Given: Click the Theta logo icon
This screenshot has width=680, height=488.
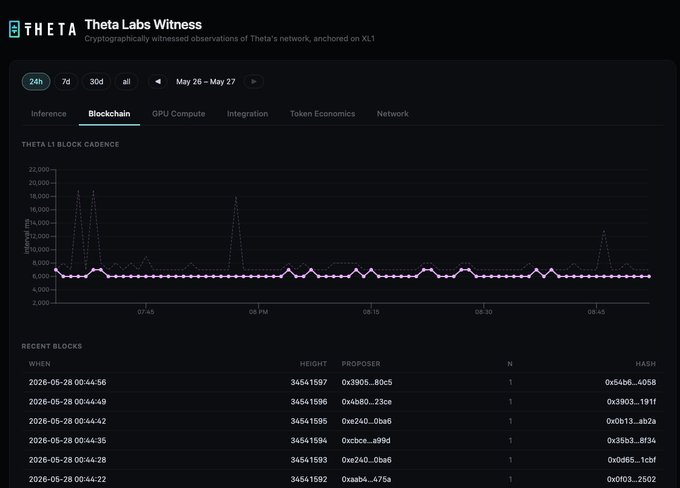Looking at the screenshot, I should click(x=14, y=29).
